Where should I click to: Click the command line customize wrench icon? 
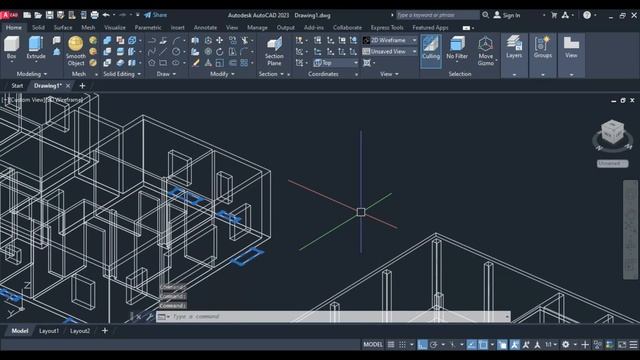[x=149, y=316]
